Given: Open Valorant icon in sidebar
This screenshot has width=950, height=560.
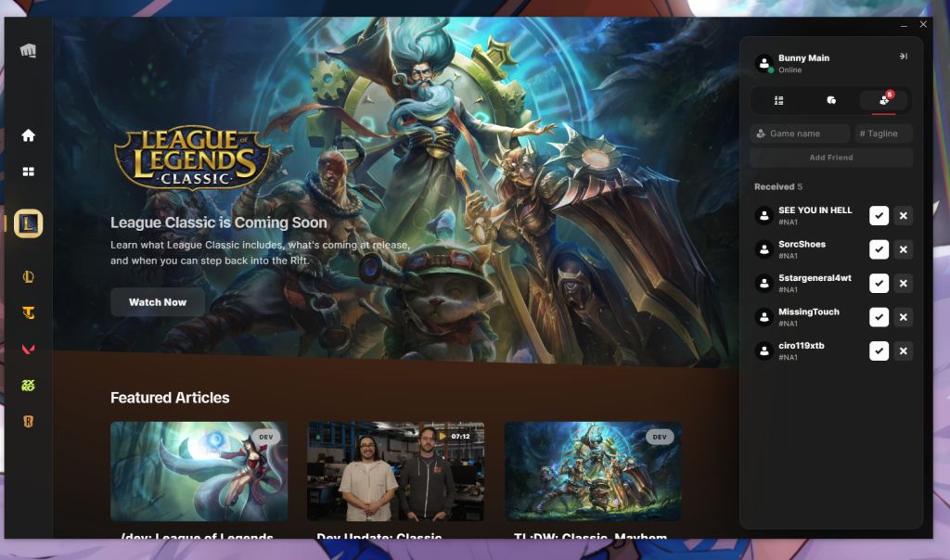Looking at the screenshot, I should coord(28,350).
